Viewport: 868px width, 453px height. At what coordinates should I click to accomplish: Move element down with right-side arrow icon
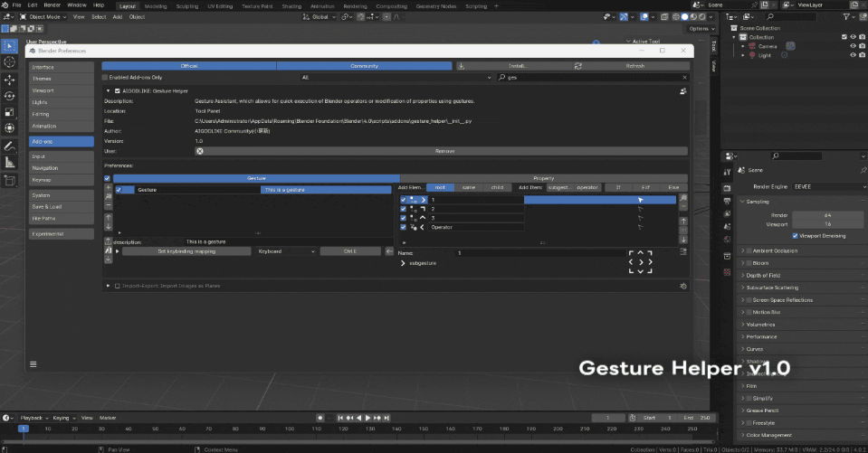pyautogui.click(x=683, y=240)
